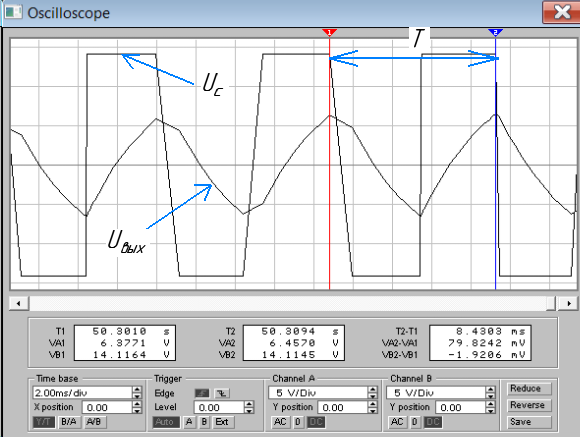This screenshot has height=437, width=580.
Task: Increase the Time base scale with up arrow
Action: pos(137,389)
